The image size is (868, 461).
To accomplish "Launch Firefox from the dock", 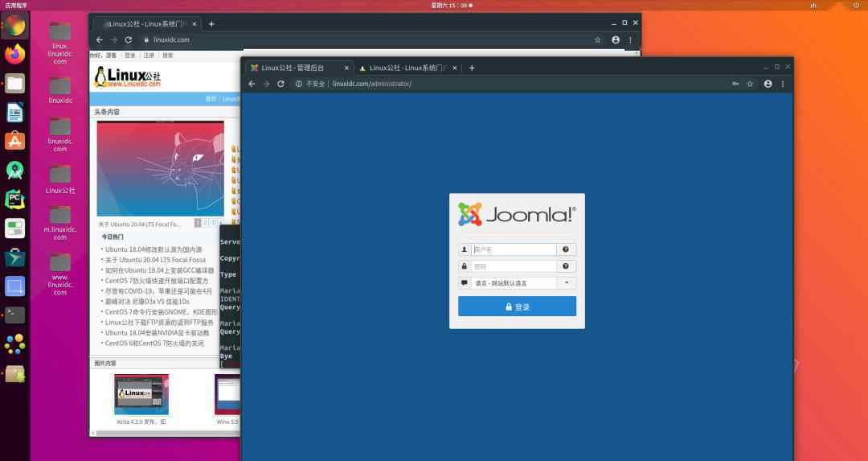I will tap(15, 54).
